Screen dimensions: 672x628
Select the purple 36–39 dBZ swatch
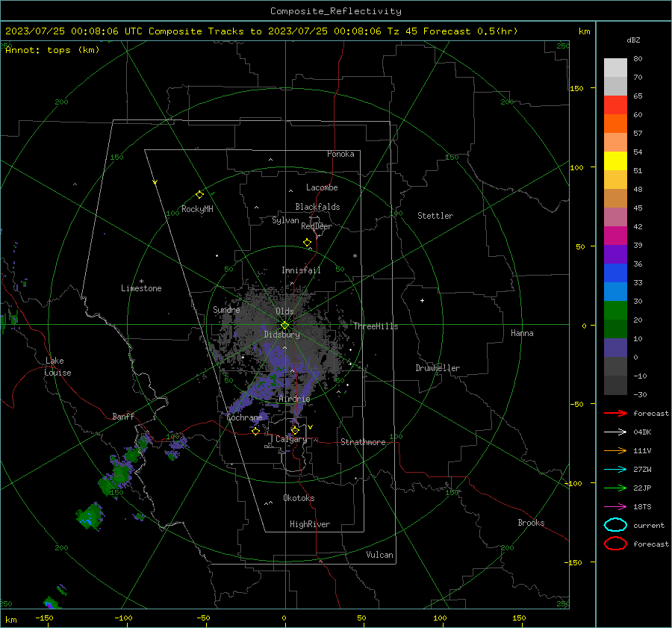coord(615,255)
